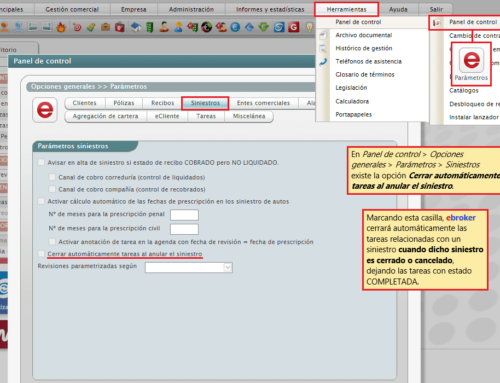Click the blue phone icon beside Teléfonos de asistencia
500x383 pixels.
coord(323,62)
